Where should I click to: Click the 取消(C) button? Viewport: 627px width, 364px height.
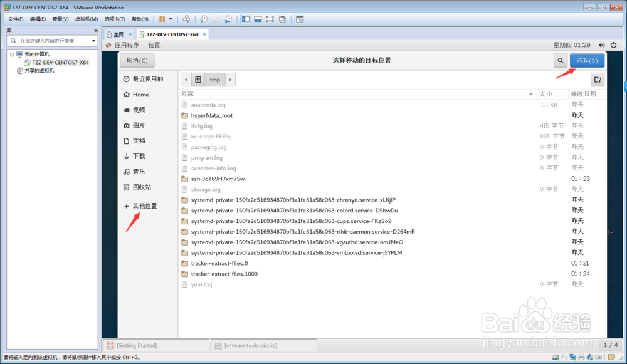(137, 60)
